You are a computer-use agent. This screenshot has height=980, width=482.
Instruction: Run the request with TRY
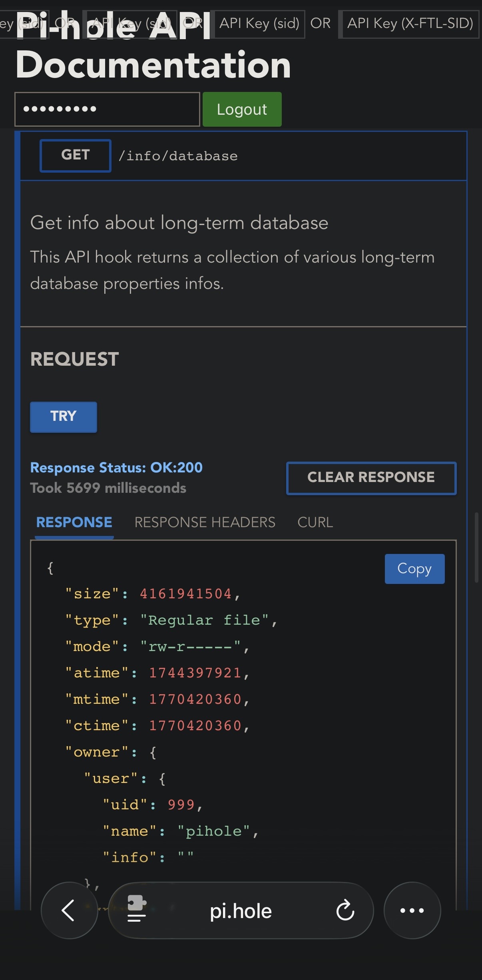(64, 416)
